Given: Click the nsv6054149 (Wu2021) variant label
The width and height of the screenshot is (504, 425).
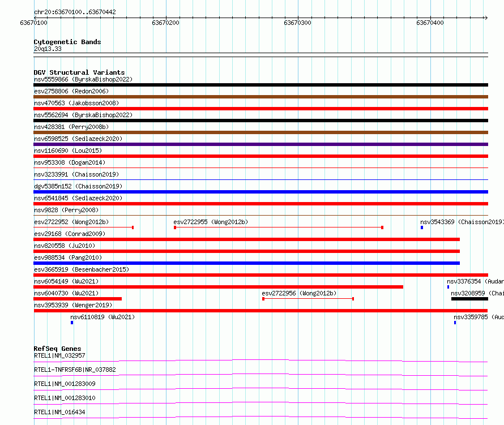Looking at the screenshot, I should pyautogui.click(x=66, y=281).
